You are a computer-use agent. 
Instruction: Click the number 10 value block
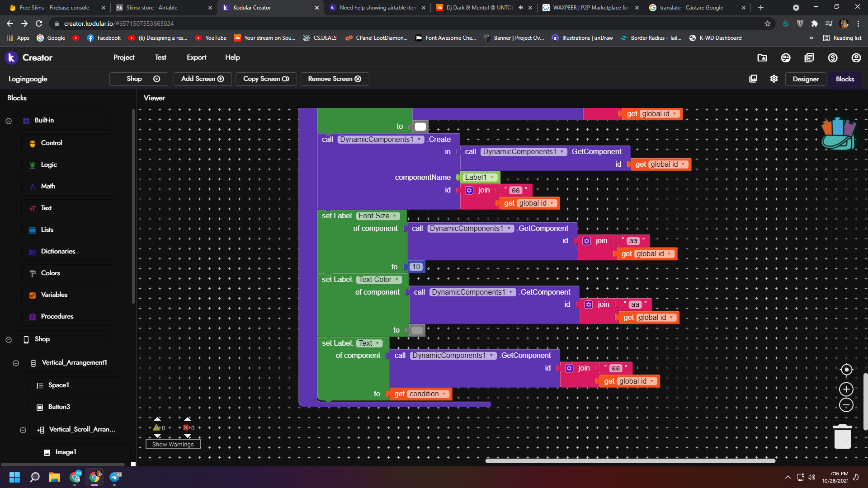tap(416, 267)
